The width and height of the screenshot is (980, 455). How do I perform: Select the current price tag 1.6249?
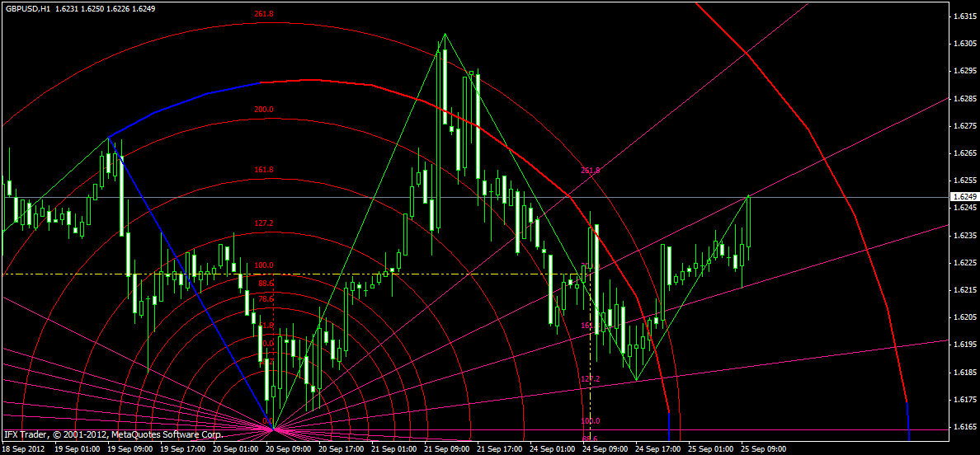coord(964,197)
